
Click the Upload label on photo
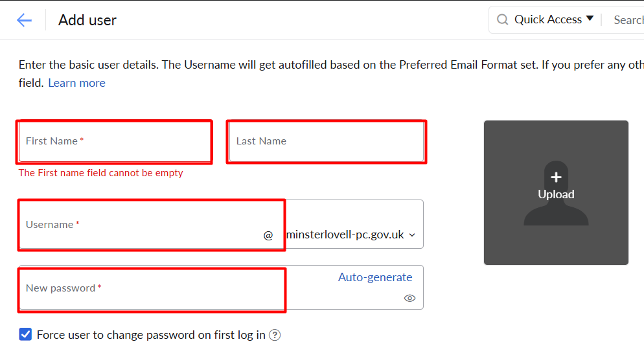pos(556,194)
